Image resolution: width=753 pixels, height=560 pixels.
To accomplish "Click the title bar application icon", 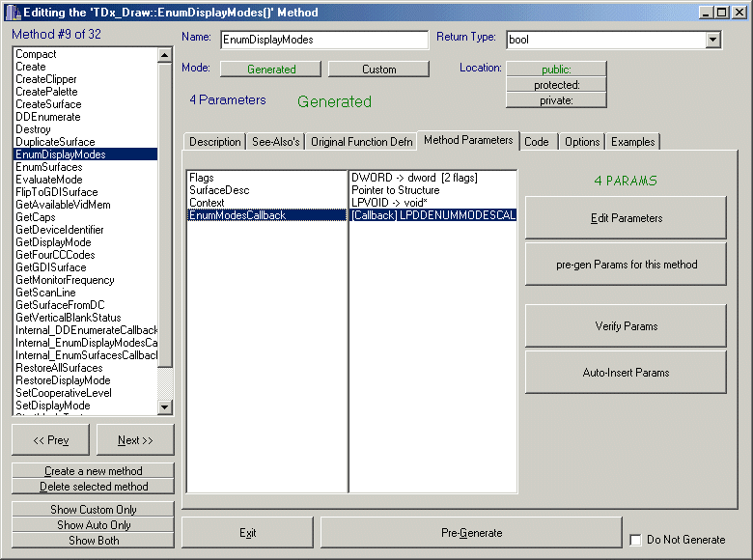I will (11, 12).
